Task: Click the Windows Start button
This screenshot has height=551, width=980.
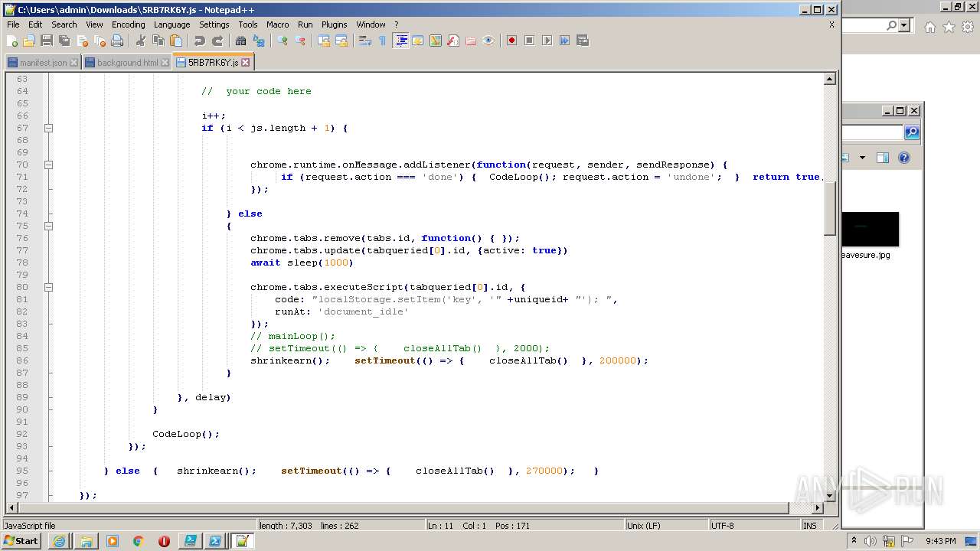Action: pos(21,541)
